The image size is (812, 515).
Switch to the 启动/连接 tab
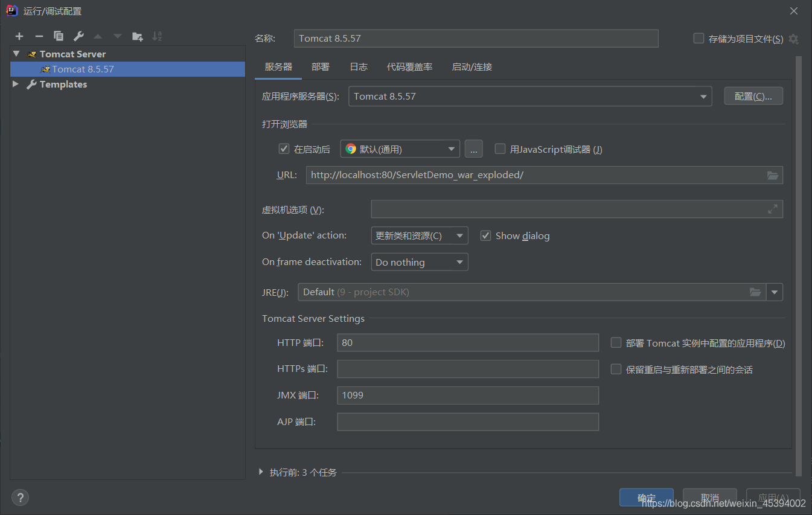[472, 67]
